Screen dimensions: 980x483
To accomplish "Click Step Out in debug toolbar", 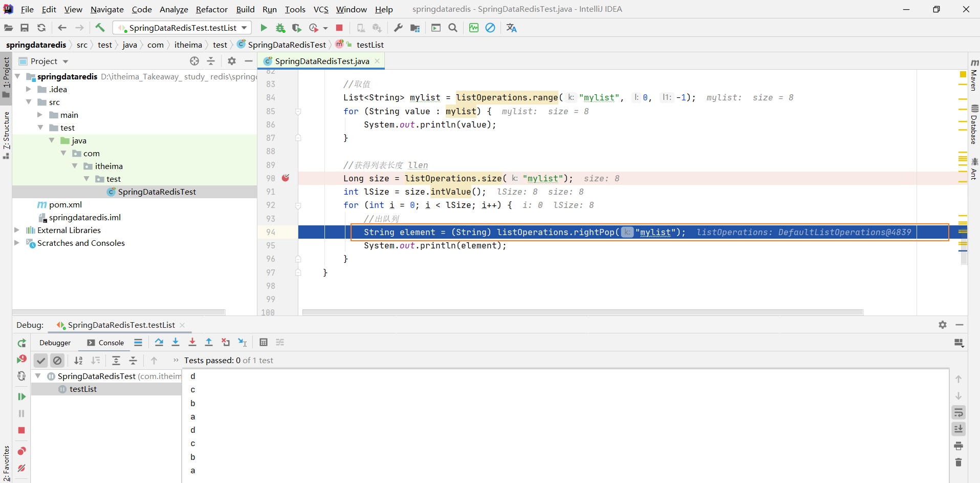I will 209,342.
